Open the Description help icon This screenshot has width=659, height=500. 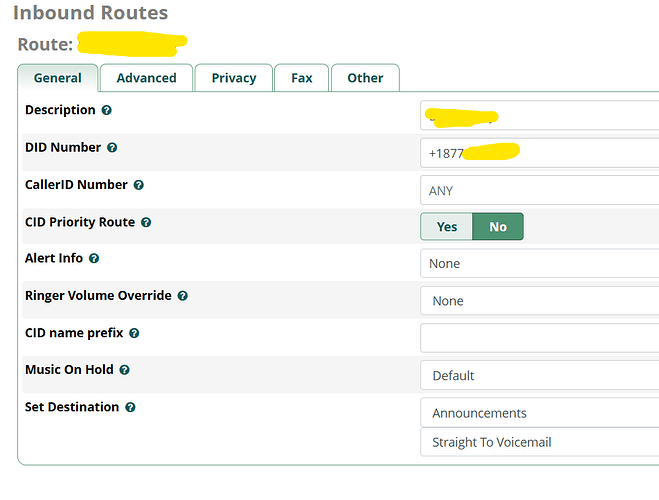(107, 110)
